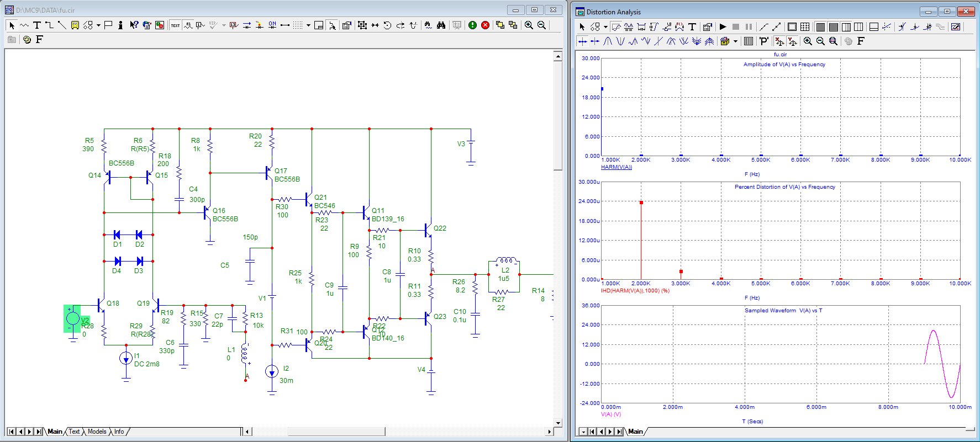Switch to the Text tab
This screenshot has height=442, width=980.
tap(74, 432)
